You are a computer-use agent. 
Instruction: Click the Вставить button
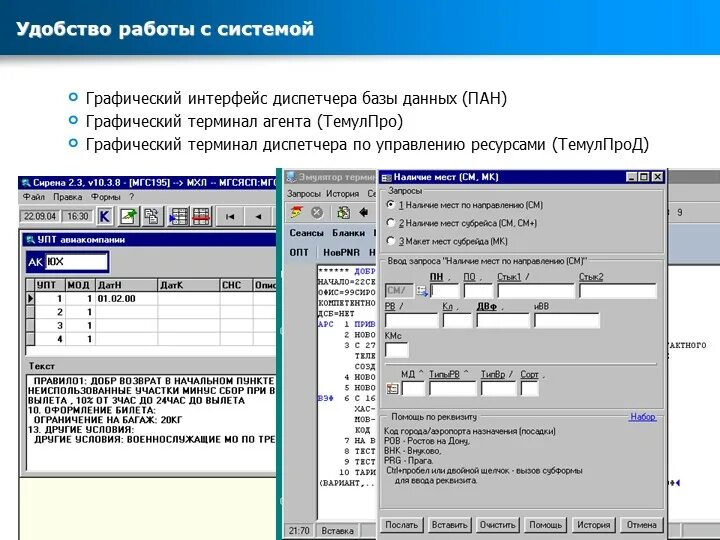click(x=449, y=525)
